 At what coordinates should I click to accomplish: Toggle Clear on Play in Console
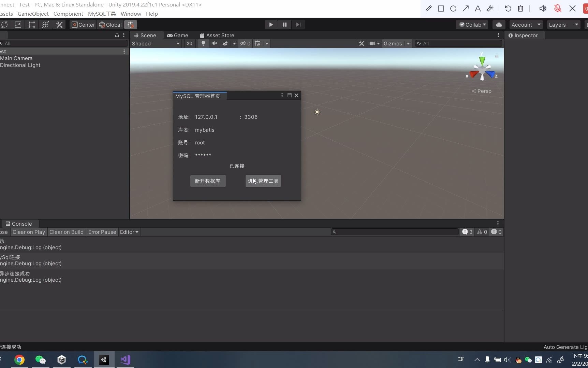coord(29,232)
